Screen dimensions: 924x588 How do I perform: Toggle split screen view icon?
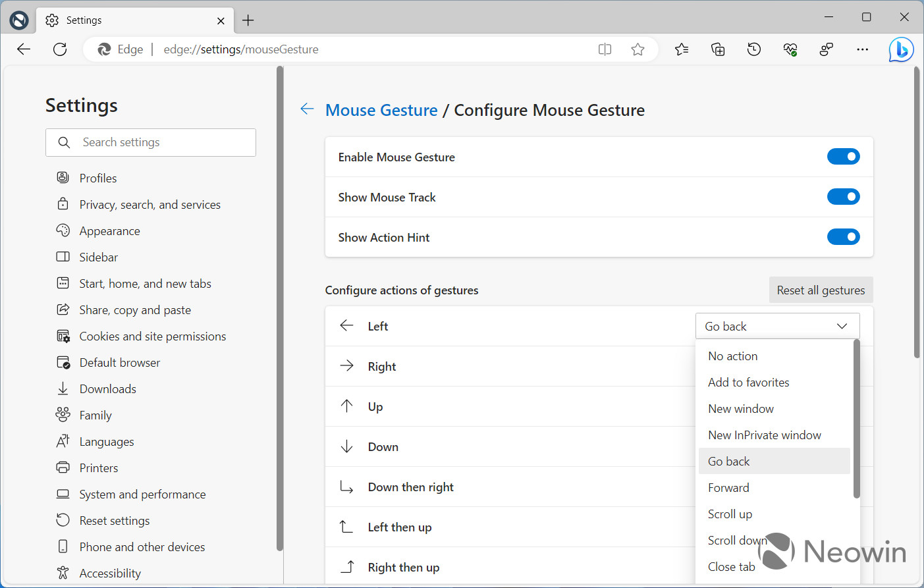point(605,49)
